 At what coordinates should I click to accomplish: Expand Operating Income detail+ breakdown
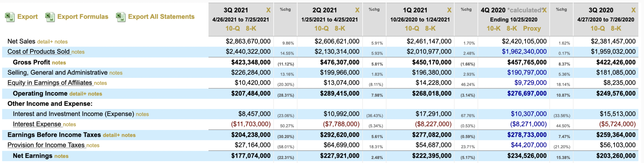point(78,94)
